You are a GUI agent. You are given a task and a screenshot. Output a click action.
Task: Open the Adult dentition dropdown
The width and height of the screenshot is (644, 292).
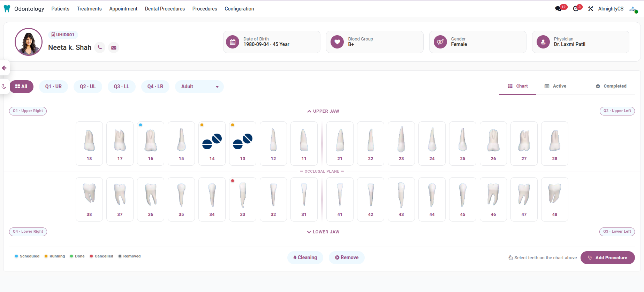coord(199,87)
